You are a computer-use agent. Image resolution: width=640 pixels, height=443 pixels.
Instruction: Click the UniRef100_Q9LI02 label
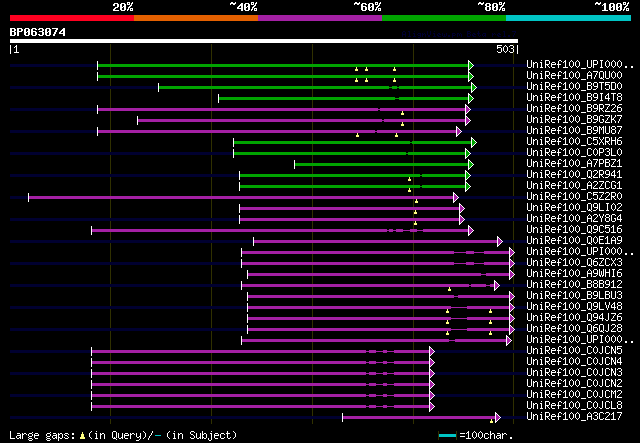pyautogui.click(x=574, y=207)
